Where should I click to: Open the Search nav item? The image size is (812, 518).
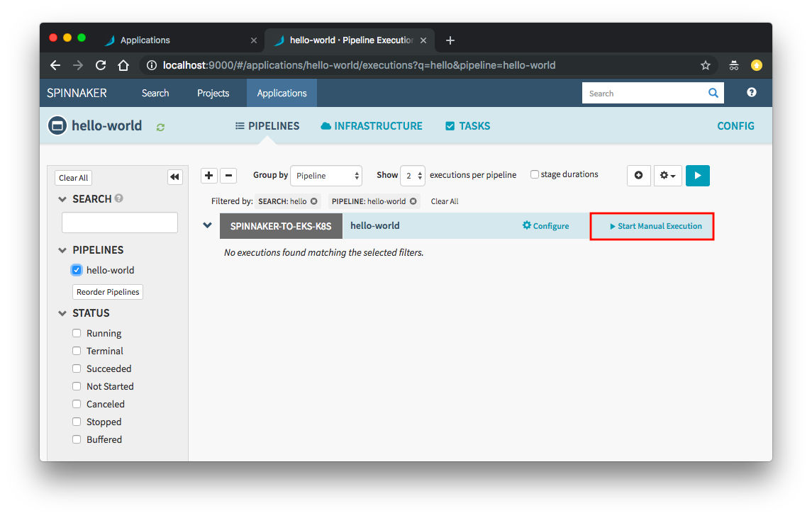pos(155,93)
